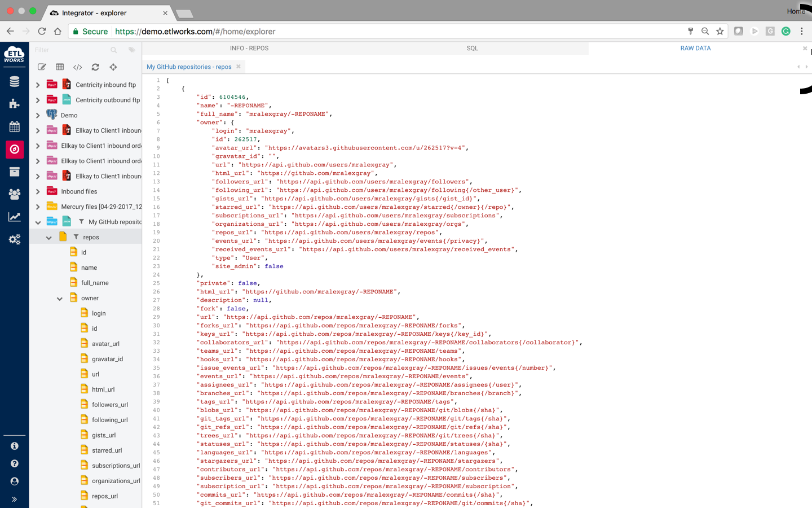The image size is (812, 508).
Task: Click the code view icon in explorer toolbar
Action: click(x=78, y=67)
